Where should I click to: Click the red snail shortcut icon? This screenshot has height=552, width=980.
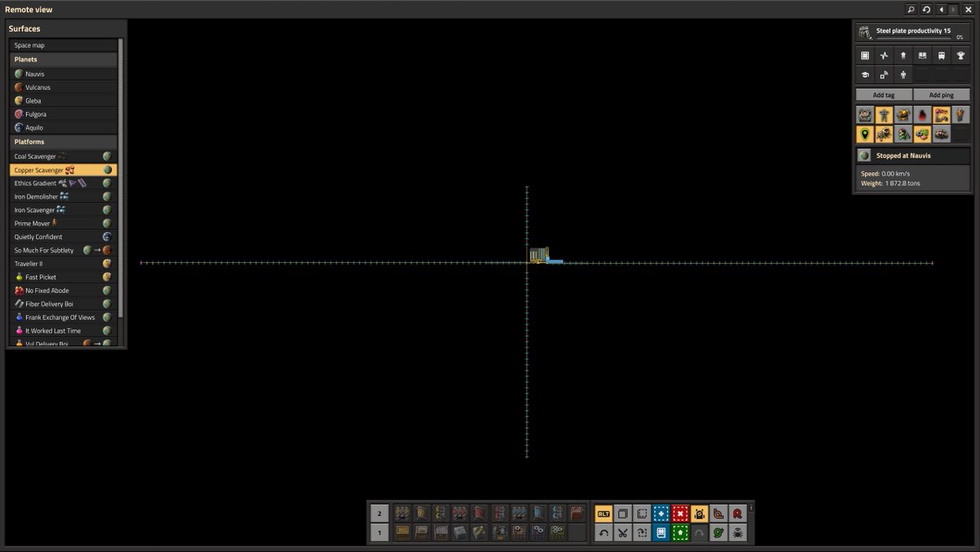point(719,514)
